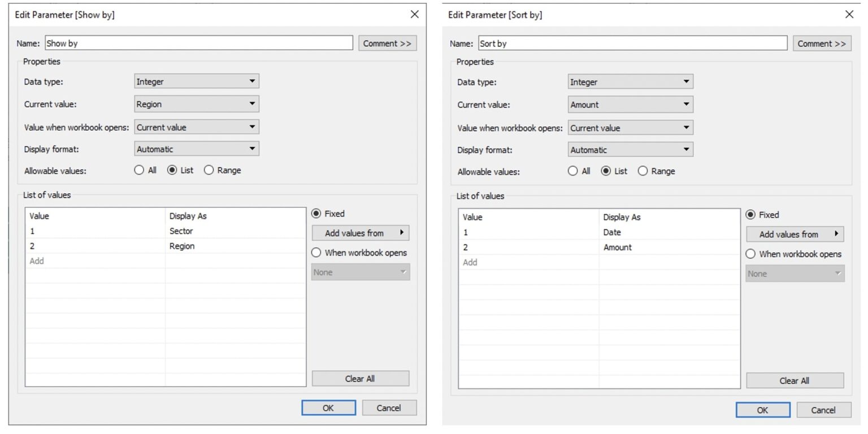Screen dimensions: 868x434
Task: Expand the Add values from menu in Sort by dialog
Action: [x=795, y=234]
